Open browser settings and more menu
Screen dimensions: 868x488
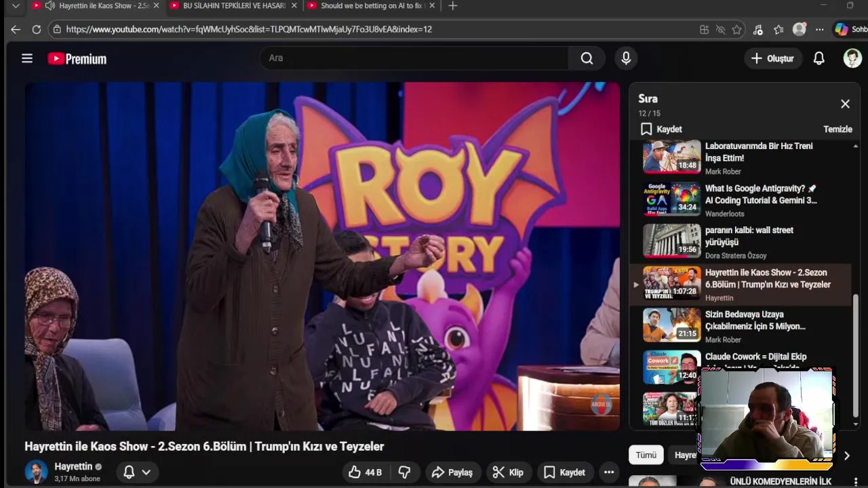820,29
